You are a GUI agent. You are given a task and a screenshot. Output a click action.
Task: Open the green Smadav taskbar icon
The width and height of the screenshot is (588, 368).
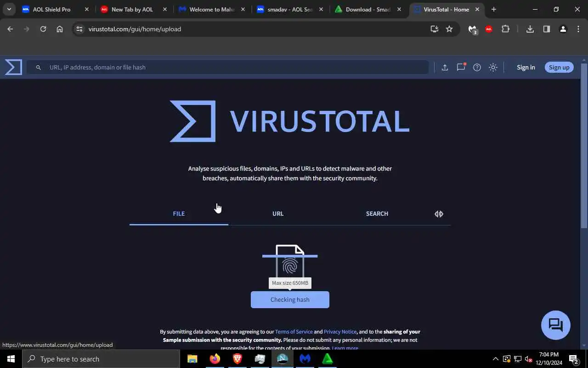point(328,359)
